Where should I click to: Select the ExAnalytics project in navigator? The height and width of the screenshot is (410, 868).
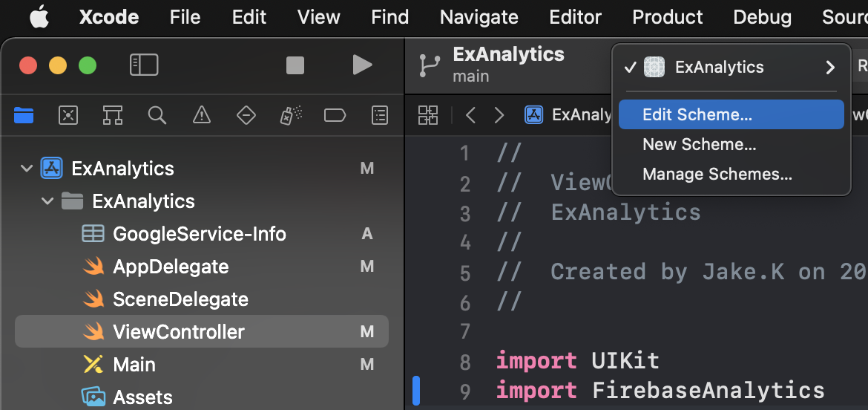[x=123, y=169]
